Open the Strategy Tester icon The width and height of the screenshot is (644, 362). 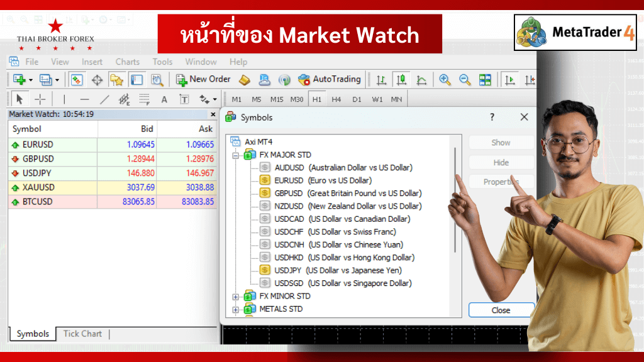(x=157, y=80)
